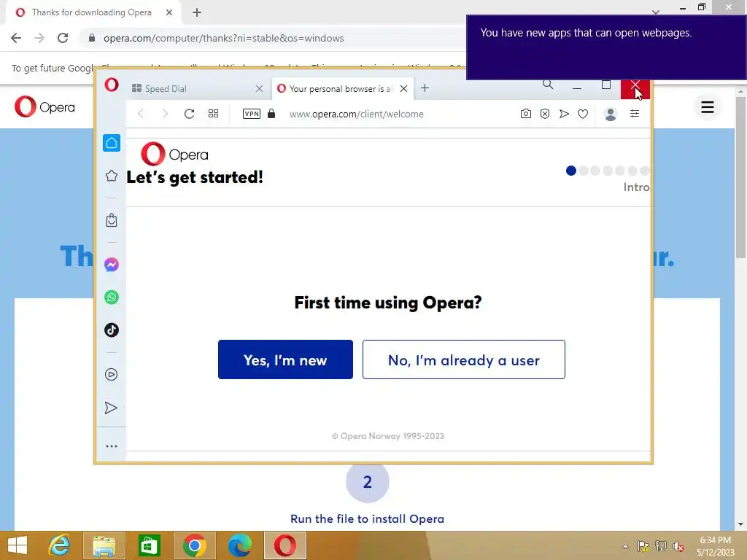Reload the Chrome page
The width and height of the screenshot is (747, 560).
tap(63, 38)
